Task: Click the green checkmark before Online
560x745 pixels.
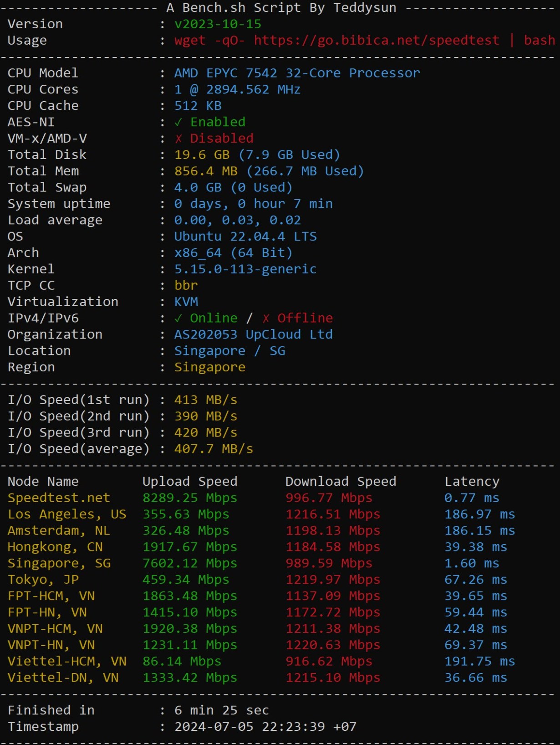Action: click(x=178, y=318)
